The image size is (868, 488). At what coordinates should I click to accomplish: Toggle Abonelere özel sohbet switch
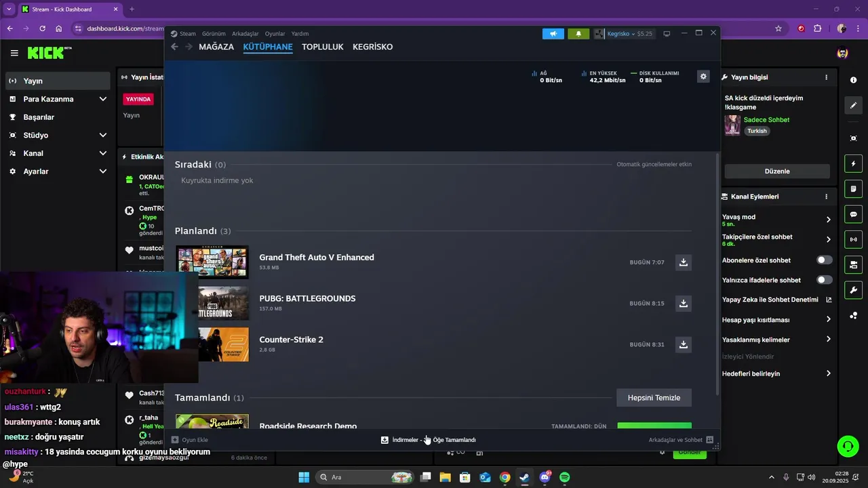(825, 260)
